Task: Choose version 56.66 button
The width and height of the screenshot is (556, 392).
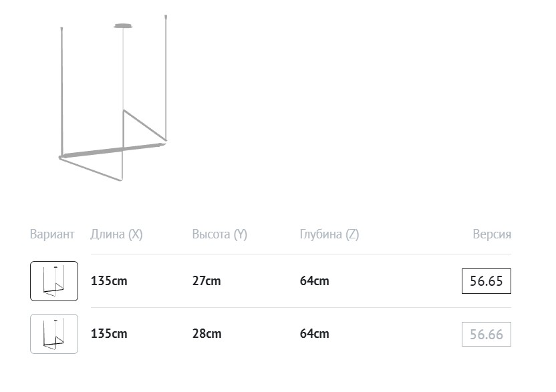Action: point(486,334)
